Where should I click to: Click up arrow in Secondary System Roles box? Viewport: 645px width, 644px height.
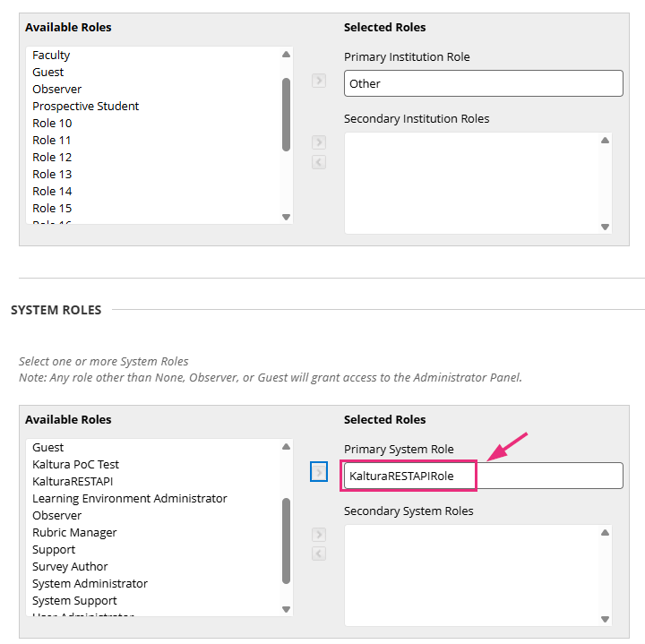click(x=605, y=533)
